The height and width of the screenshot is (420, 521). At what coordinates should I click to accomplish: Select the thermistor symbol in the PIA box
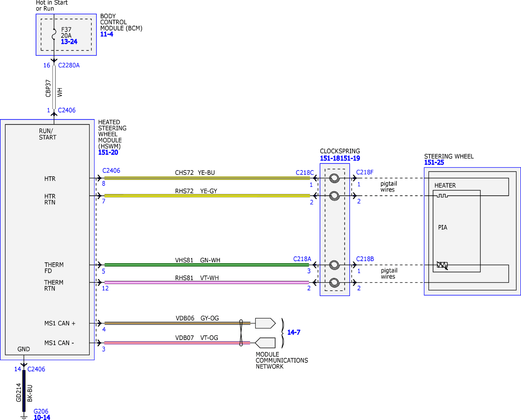coord(442,265)
